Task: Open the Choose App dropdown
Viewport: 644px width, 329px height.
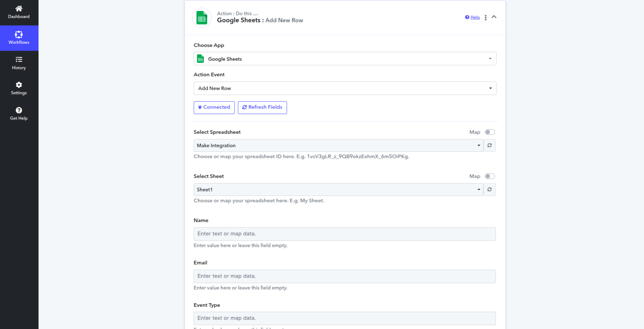Action: (x=345, y=59)
